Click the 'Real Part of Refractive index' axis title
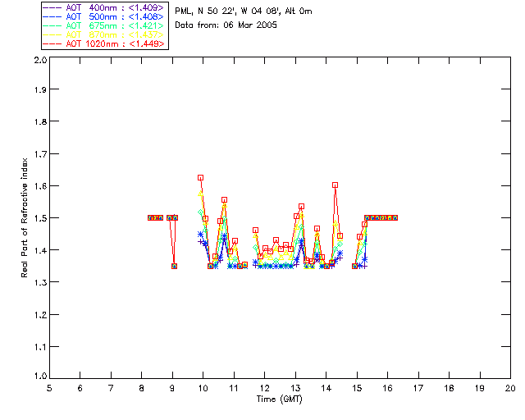525x420 pixels. pyautogui.click(x=24, y=217)
